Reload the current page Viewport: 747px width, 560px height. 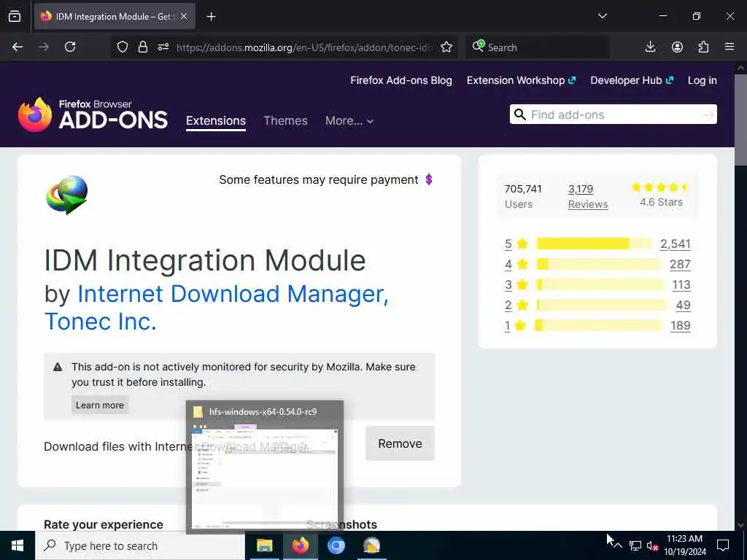70,47
